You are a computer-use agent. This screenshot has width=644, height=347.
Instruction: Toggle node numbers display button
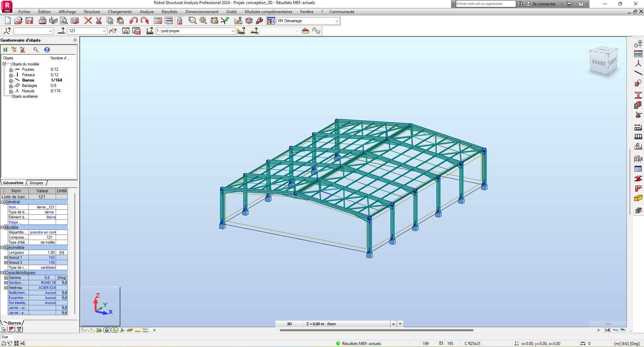pyautogui.click(x=84, y=330)
